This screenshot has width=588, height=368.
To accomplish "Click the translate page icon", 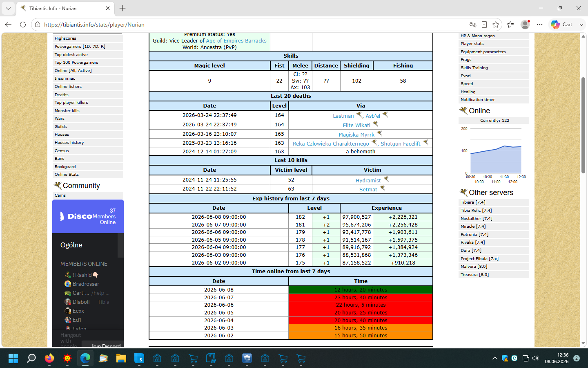I will pos(473,25).
